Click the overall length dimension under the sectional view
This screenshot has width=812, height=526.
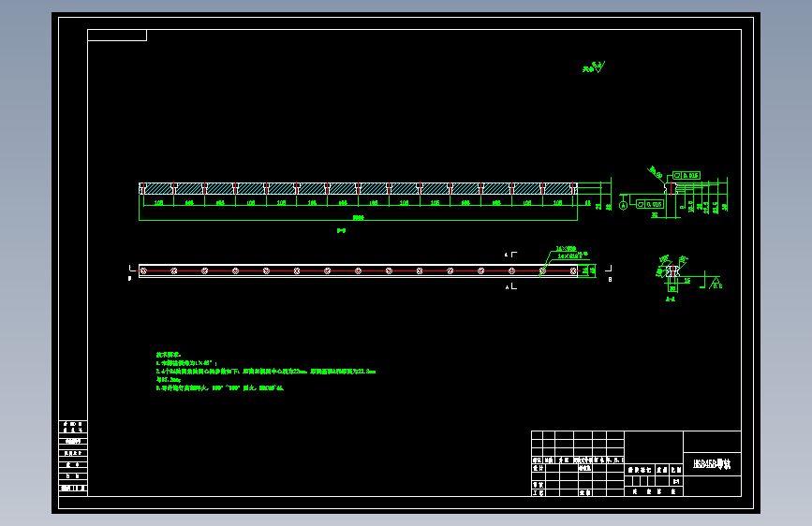tap(359, 218)
